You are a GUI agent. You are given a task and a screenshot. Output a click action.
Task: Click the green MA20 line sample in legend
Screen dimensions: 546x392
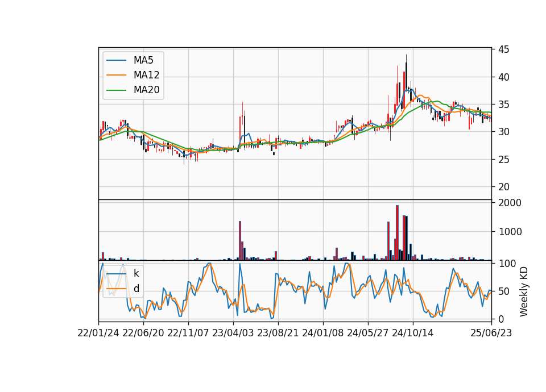[x=116, y=90]
